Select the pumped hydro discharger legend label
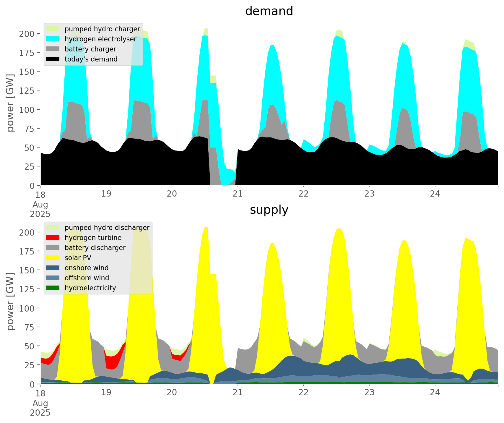Viewport: 504px width, 423px height. tap(107, 228)
